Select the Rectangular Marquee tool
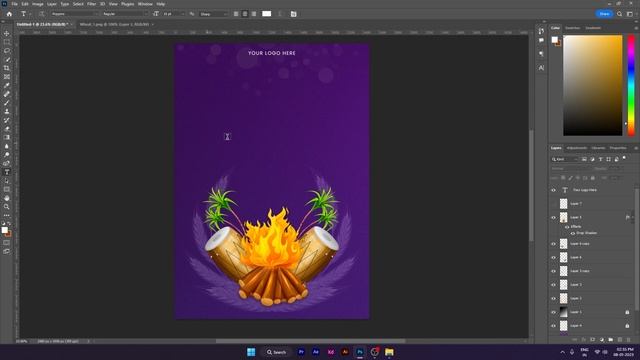 point(7,42)
